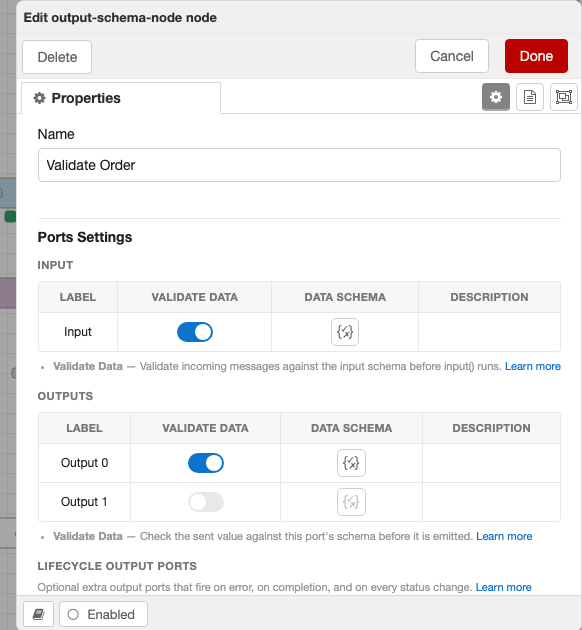Screen dimensions: 582x630
Task: Click the Input label cell
Action: (78, 332)
